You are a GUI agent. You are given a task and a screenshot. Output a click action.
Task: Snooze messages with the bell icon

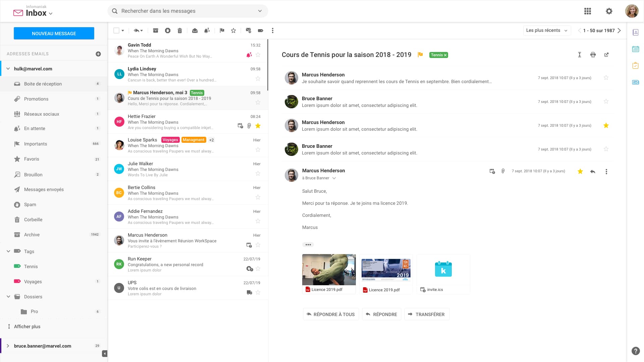point(207,30)
